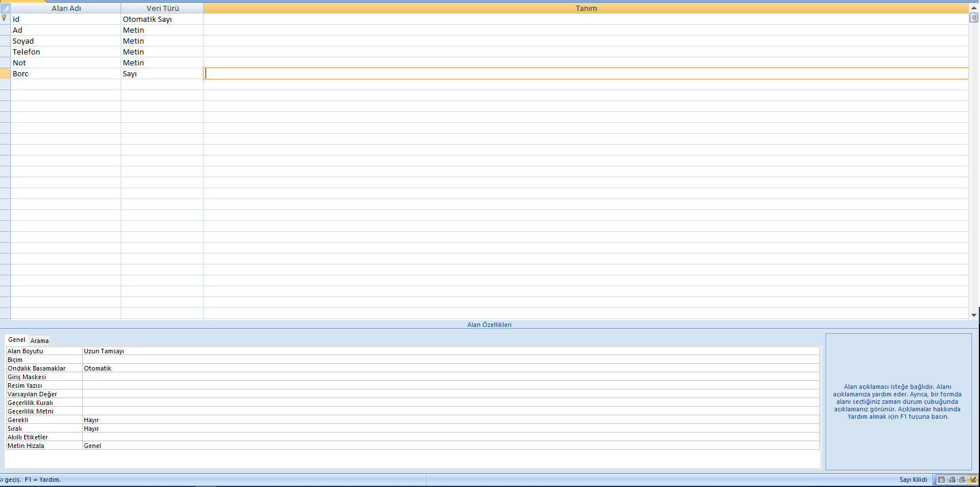
Task: Select the Soyad field name cell
Action: [65, 41]
